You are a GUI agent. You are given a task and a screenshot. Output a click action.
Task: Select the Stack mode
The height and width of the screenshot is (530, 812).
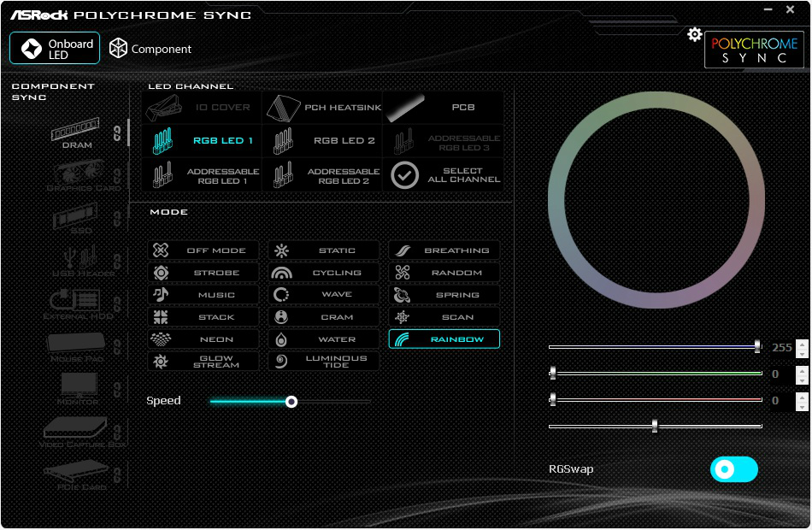click(203, 317)
